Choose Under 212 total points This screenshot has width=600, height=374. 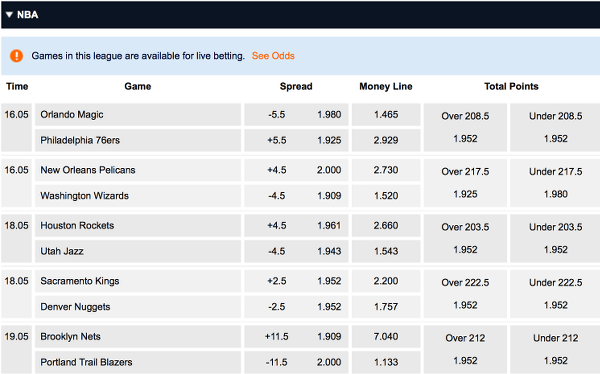[x=555, y=350]
